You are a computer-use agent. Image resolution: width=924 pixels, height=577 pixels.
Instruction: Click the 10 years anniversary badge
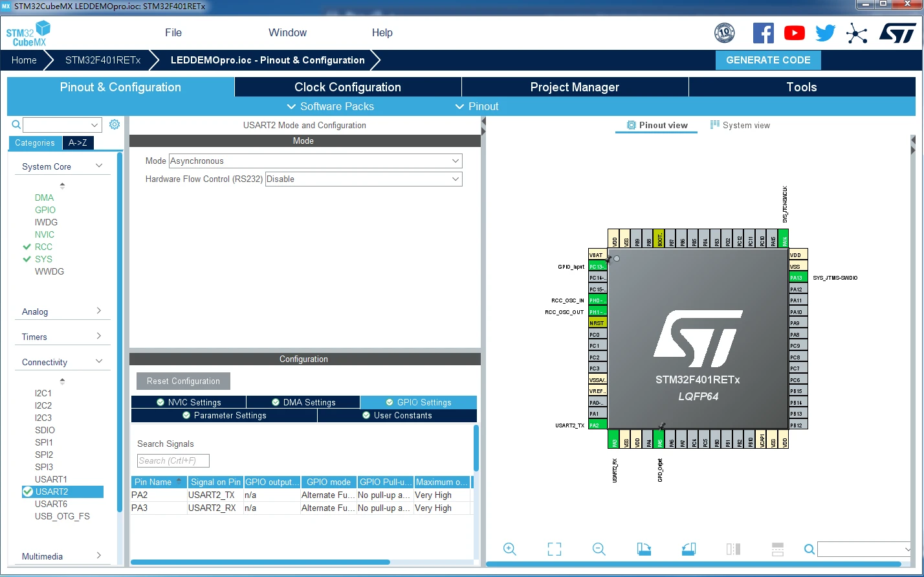[x=725, y=33]
